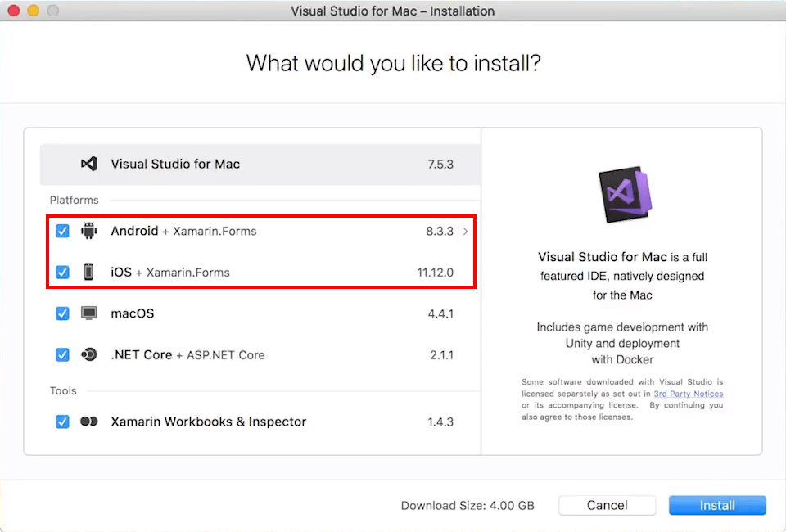Click the Workbooks version number 1.4.3
This screenshot has height=532, width=786.
click(440, 422)
